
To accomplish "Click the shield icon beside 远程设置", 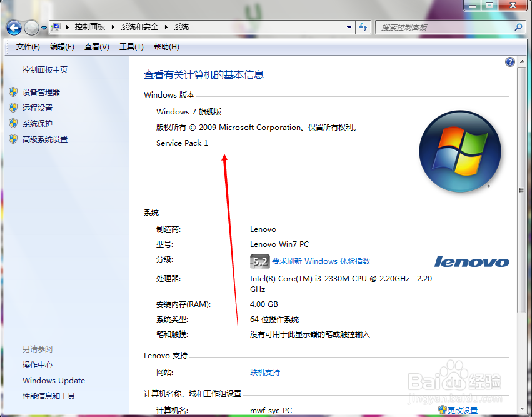I will (x=14, y=107).
